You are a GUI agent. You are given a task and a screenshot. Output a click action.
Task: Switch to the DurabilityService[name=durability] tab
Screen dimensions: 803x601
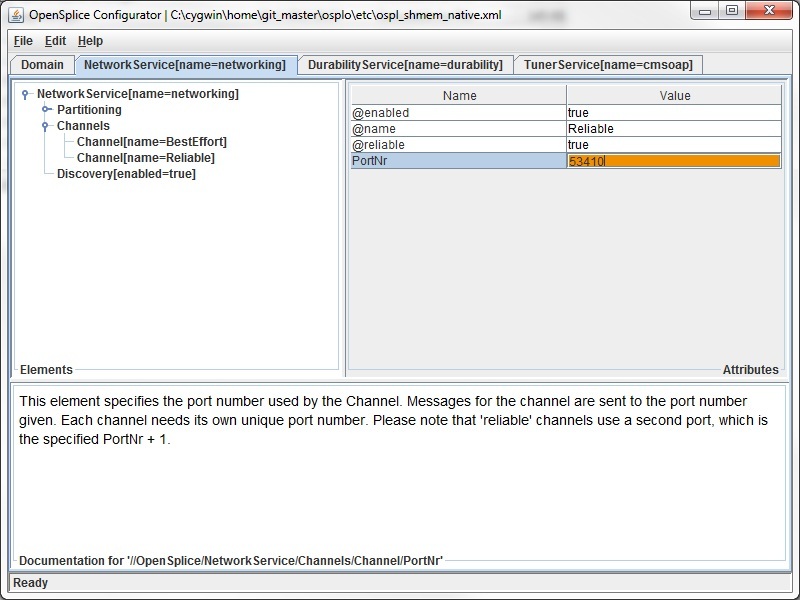pos(405,65)
